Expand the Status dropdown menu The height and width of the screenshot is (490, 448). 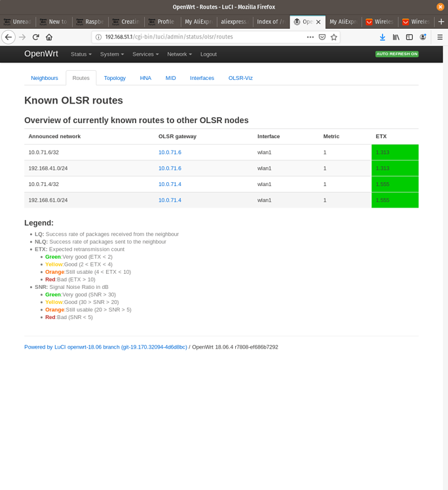(81, 54)
